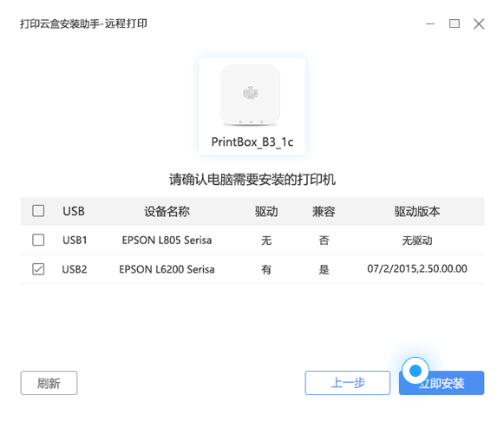Toggle the select-all checkbox in header
Screen dimensions: 504x422
(x=38, y=211)
